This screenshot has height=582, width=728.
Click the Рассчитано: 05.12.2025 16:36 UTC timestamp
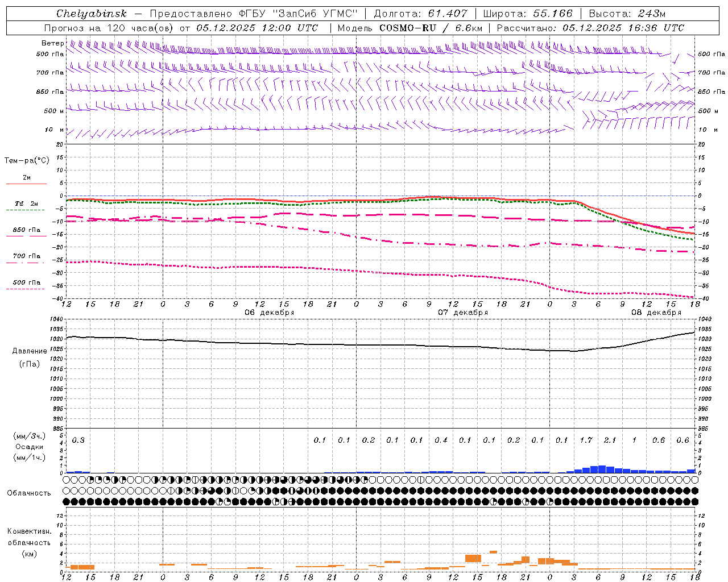pyautogui.click(x=590, y=28)
